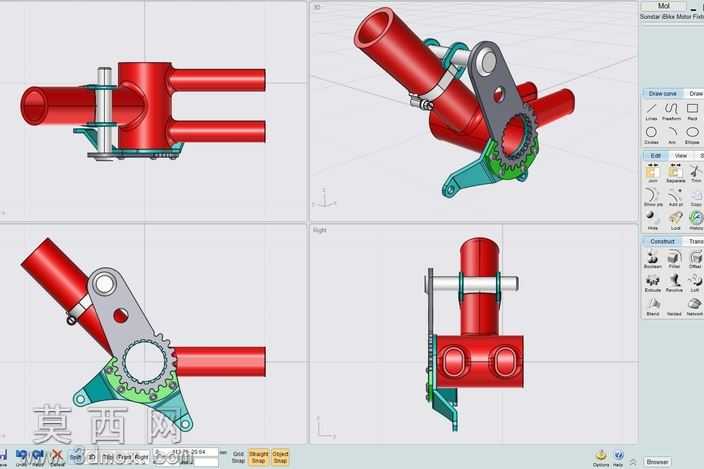Screen dimensions: 704x469
Task: Open the Draw solid tab
Action: 695,93
